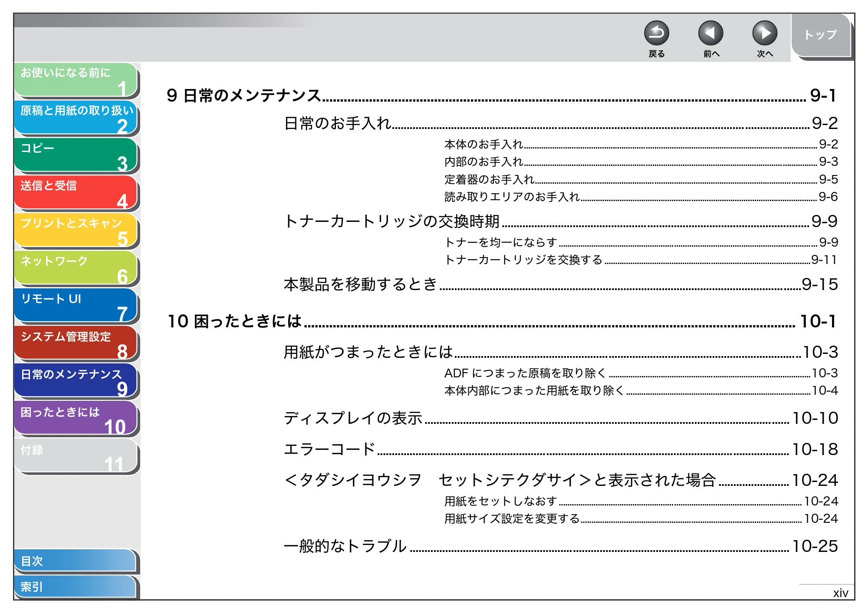Click the 索引 button
The image size is (868, 614).
coord(75,587)
